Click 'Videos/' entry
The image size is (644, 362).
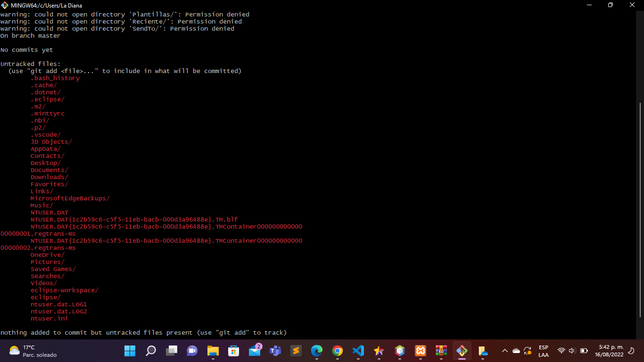tap(44, 283)
